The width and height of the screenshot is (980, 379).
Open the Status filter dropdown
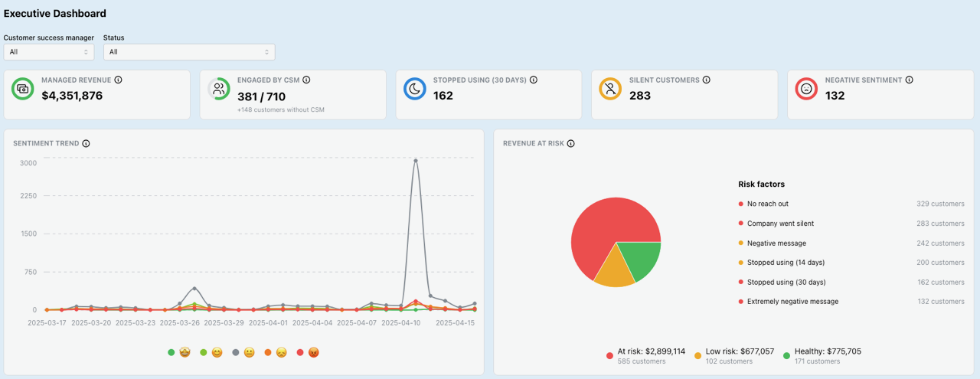tap(189, 52)
